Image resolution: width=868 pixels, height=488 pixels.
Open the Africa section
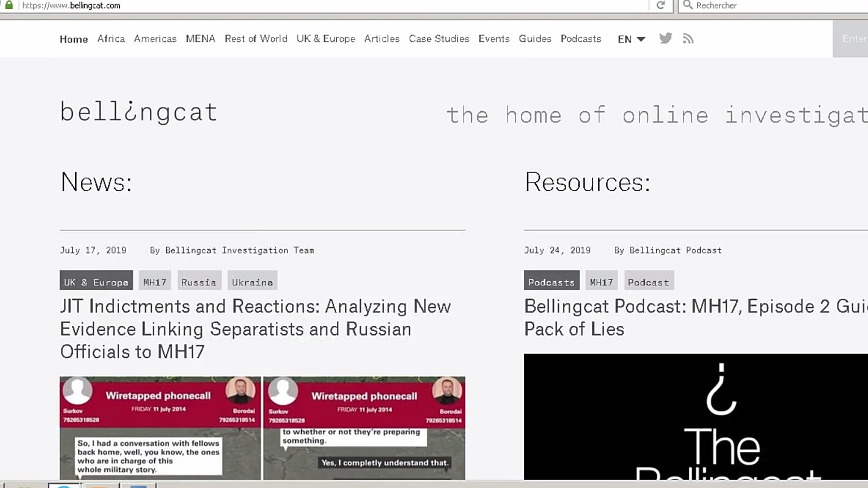pos(111,38)
